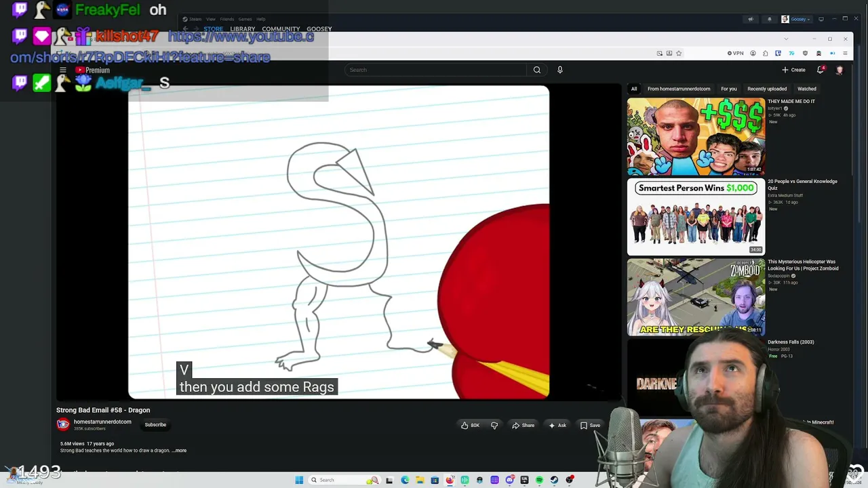Open the Twitch extension icon in toolbar

[778, 53]
